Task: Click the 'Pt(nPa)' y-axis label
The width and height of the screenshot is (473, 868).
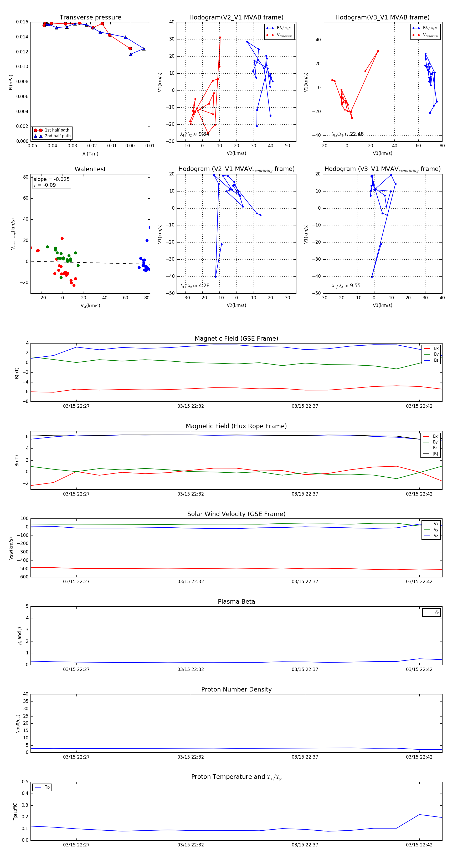Action: tap(11, 82)
